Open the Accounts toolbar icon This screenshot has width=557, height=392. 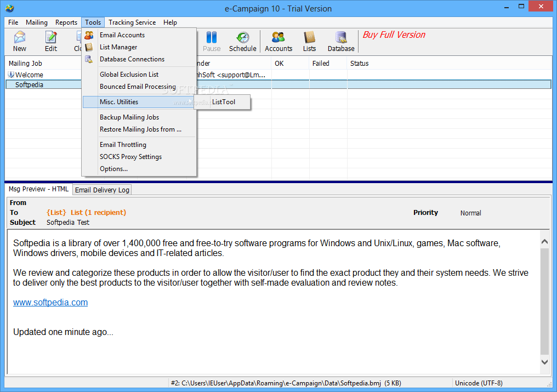[278, 41]
